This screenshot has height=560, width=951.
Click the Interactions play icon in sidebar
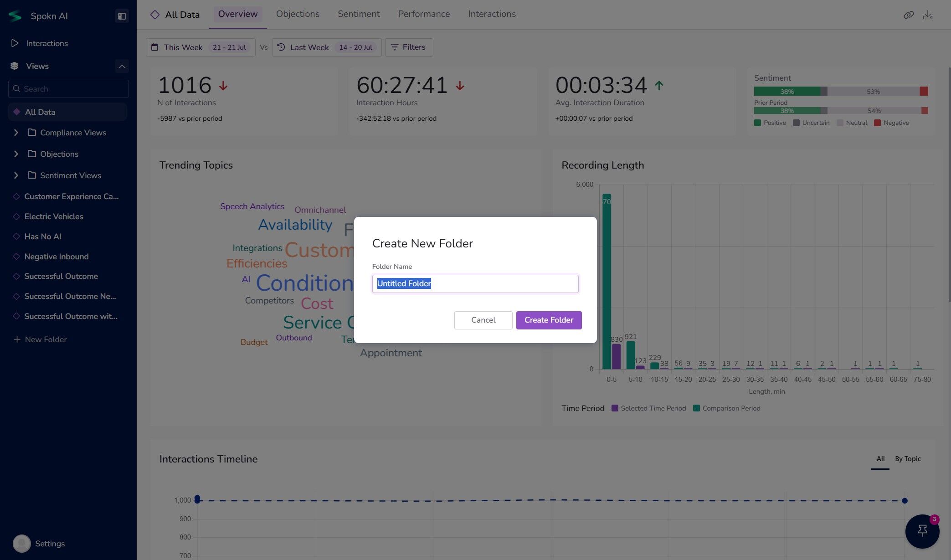(x=15, y=43)
